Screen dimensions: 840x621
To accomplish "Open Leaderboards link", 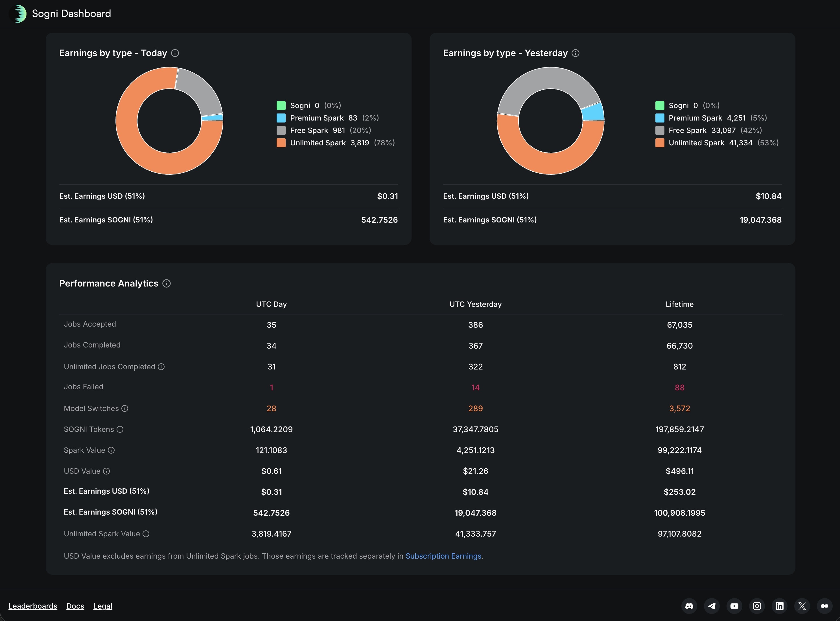I will tap(33, 606).
